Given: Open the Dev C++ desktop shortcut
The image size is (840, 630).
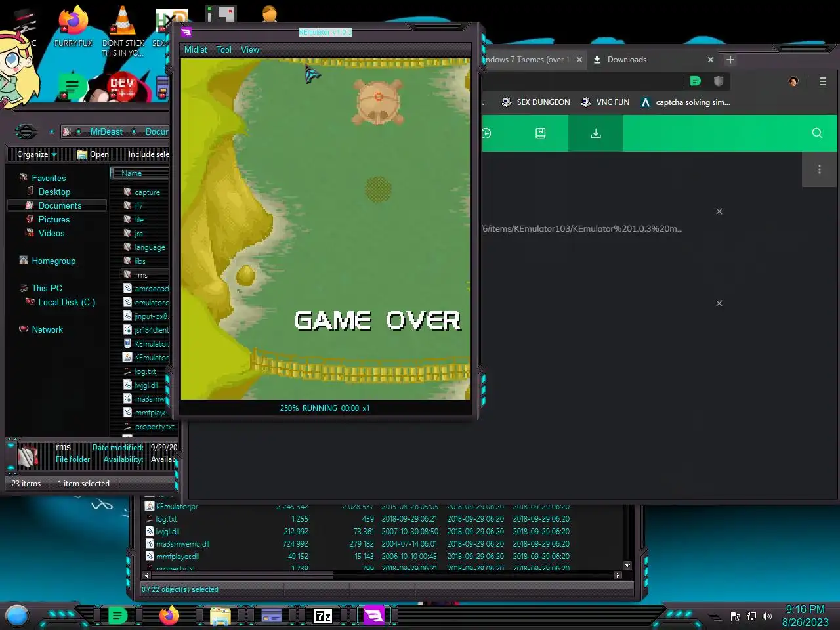Looking at the screenshot, I should [122, 88].
